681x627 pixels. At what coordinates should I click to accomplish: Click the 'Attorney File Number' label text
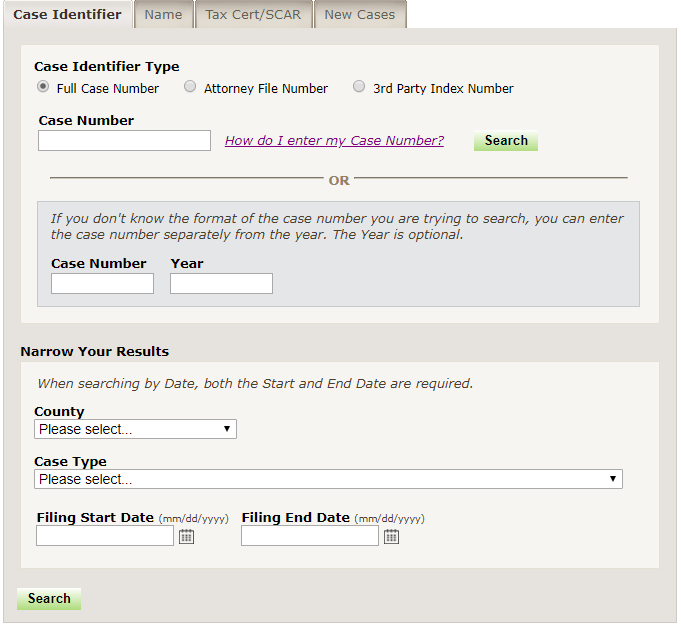[266, 89]
